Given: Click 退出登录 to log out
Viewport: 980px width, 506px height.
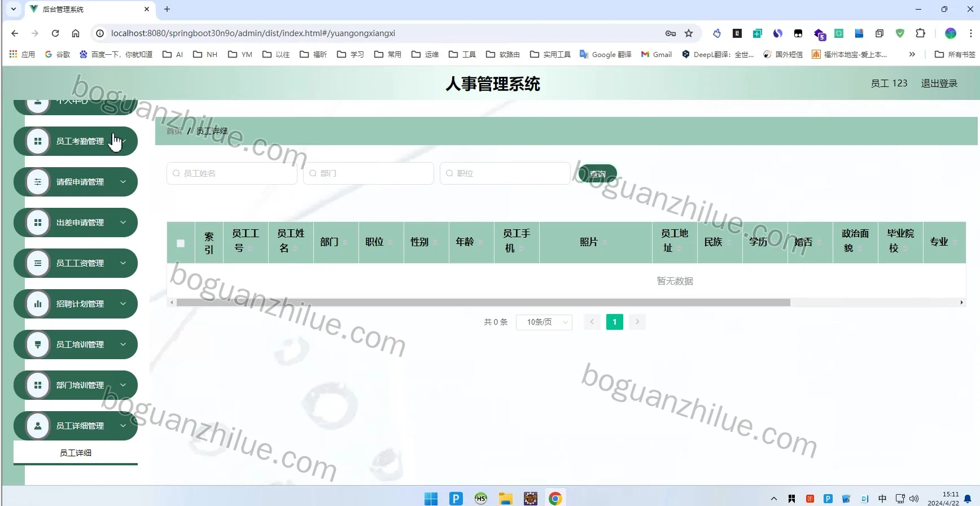Looking at the screenshot, I should point(939,84).
